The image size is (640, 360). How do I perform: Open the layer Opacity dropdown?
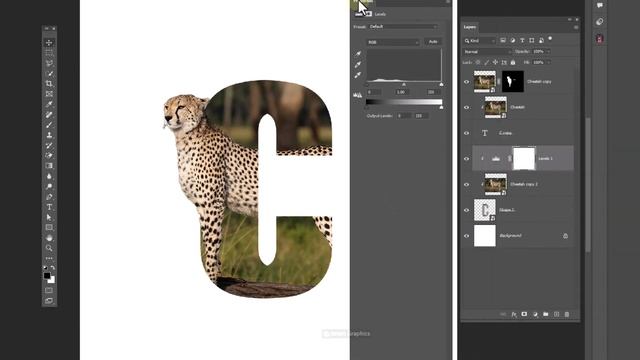click(x=548, y=52)
